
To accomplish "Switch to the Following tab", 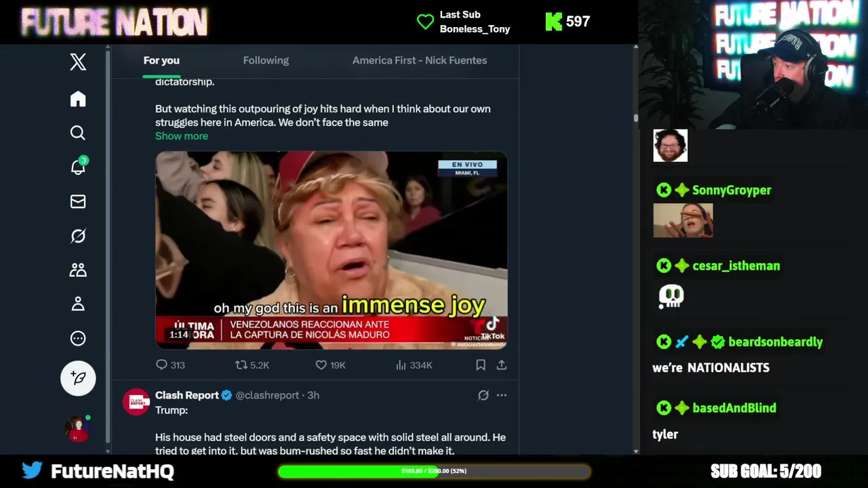I will click(266, 60).
